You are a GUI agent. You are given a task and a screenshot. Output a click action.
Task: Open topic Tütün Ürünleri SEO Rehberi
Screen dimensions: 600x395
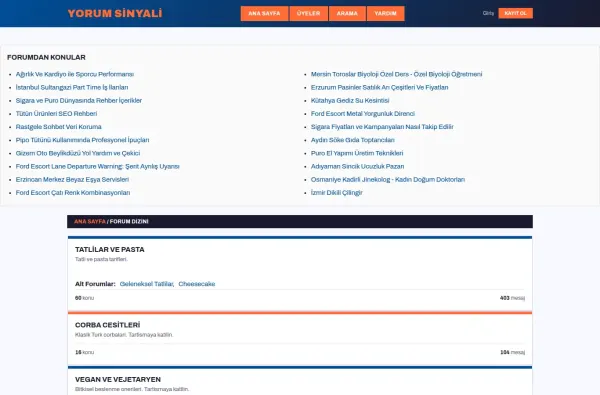[x=56, y=114]
